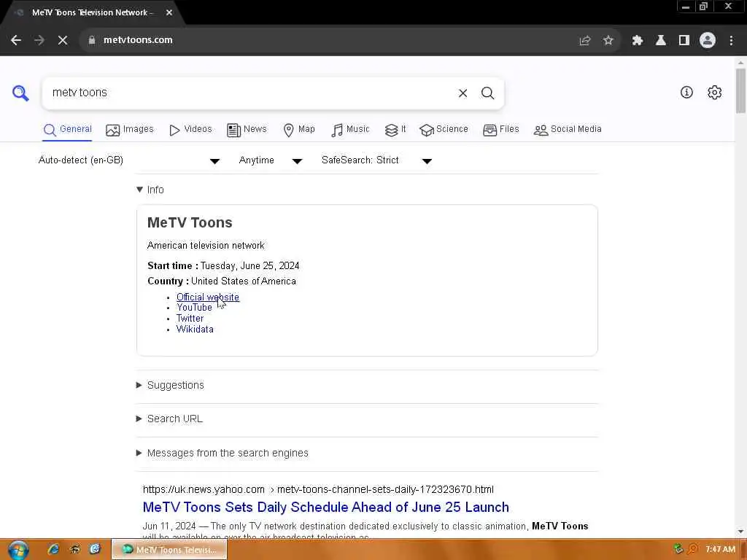Click the scrollbar down arrow
This screenshot has height=560, width=747.
pyautogui.click(x=740, y=532)
